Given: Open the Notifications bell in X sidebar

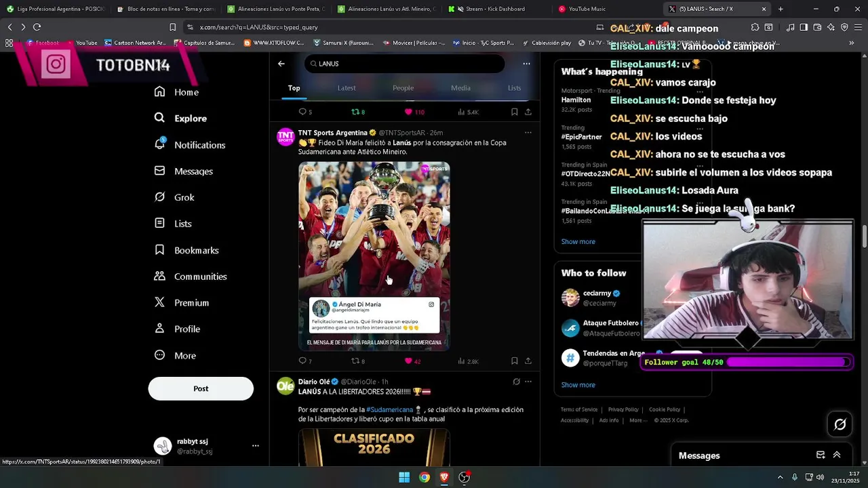Looking at the screenshot, I should 159,144.
